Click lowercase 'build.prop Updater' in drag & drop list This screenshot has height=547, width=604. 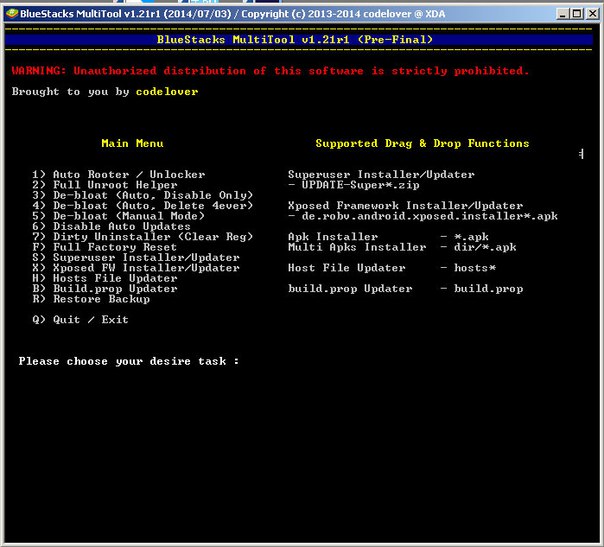(x=350, y=289)
